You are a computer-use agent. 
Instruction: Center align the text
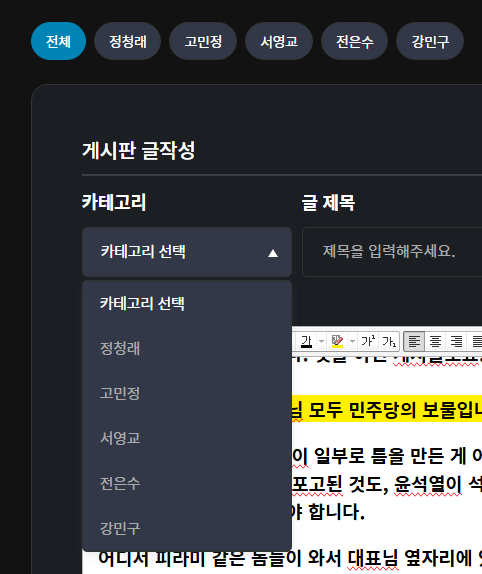point(435,342)
